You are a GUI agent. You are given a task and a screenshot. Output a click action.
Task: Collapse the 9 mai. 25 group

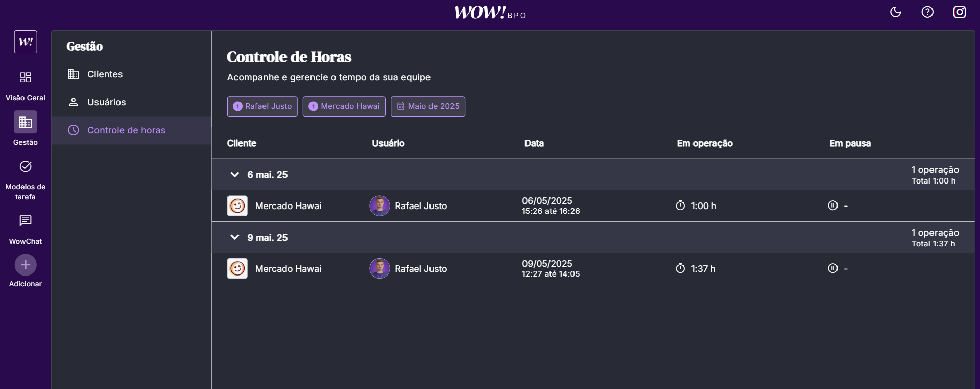pyautogui.click(x=235, y=238)
